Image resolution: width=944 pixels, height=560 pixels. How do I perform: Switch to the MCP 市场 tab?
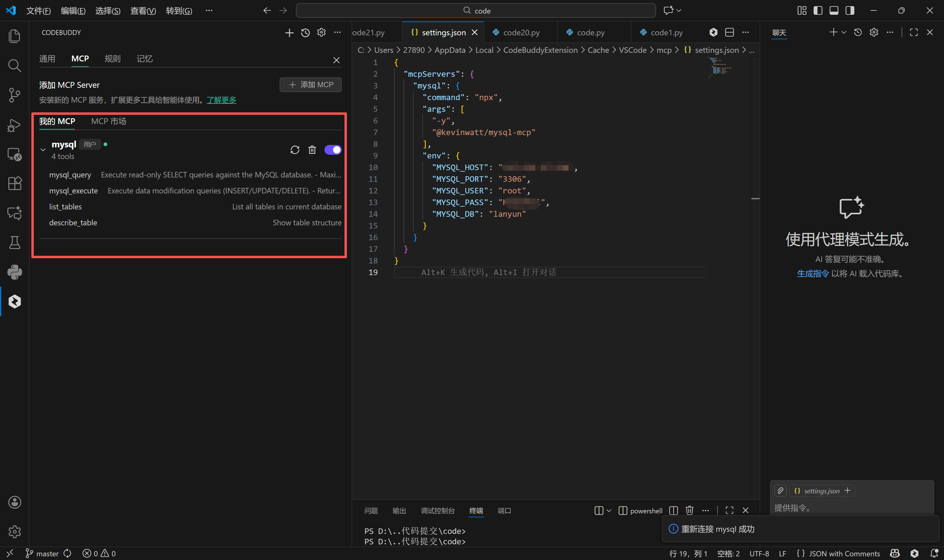point(108,121)
